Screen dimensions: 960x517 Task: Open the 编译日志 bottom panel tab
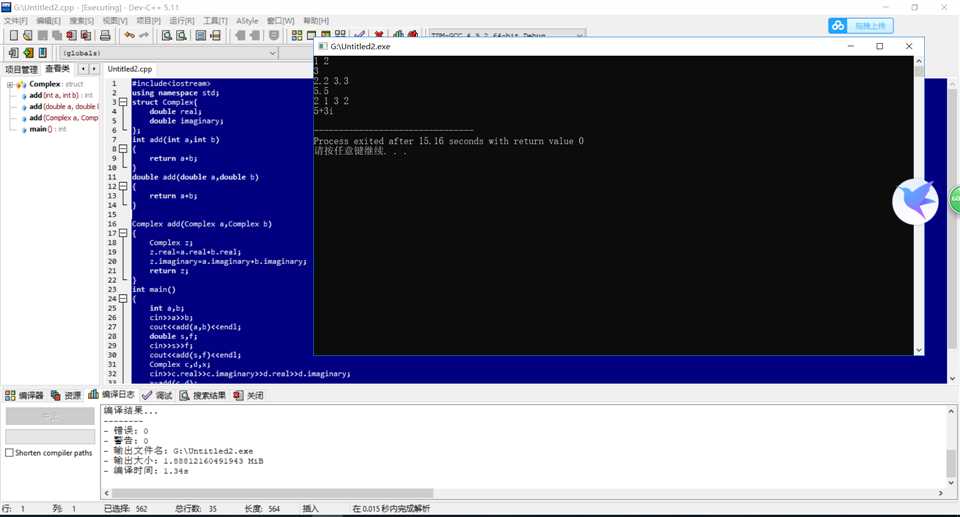(112, 395)
